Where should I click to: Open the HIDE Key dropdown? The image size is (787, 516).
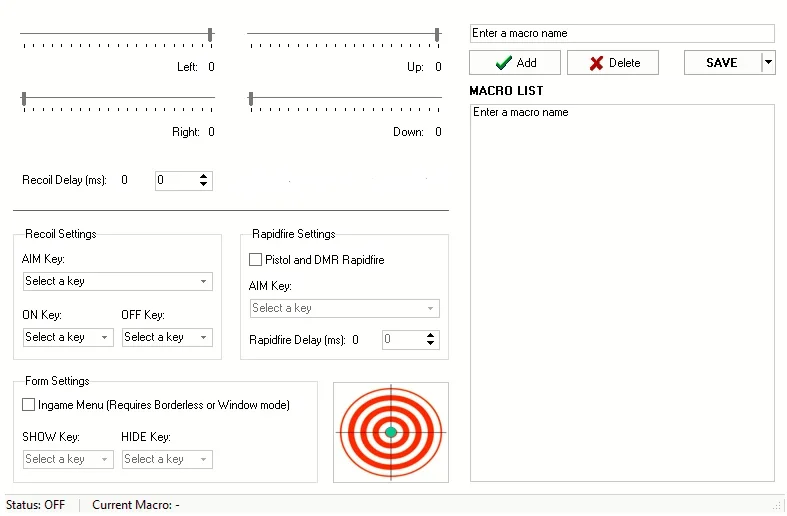pyautogui.click(x=167, y=459)
